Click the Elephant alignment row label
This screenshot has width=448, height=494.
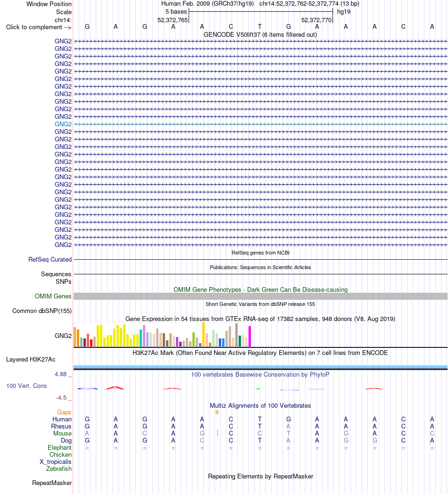[x=59, y=448]
